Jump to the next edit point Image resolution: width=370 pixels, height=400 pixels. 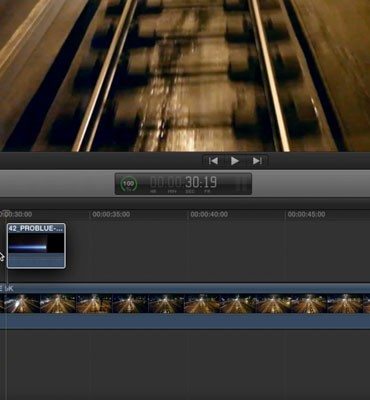[257, 161]
